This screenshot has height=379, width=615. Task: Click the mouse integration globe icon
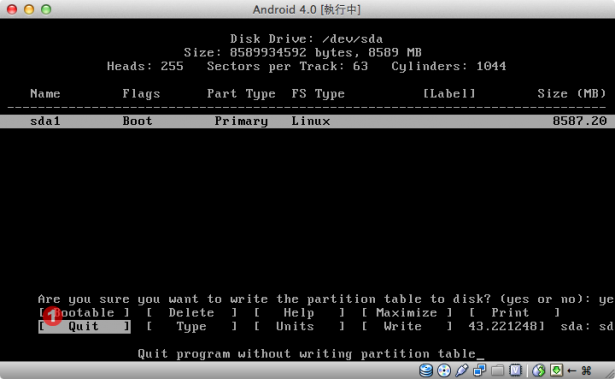[539, 370]
